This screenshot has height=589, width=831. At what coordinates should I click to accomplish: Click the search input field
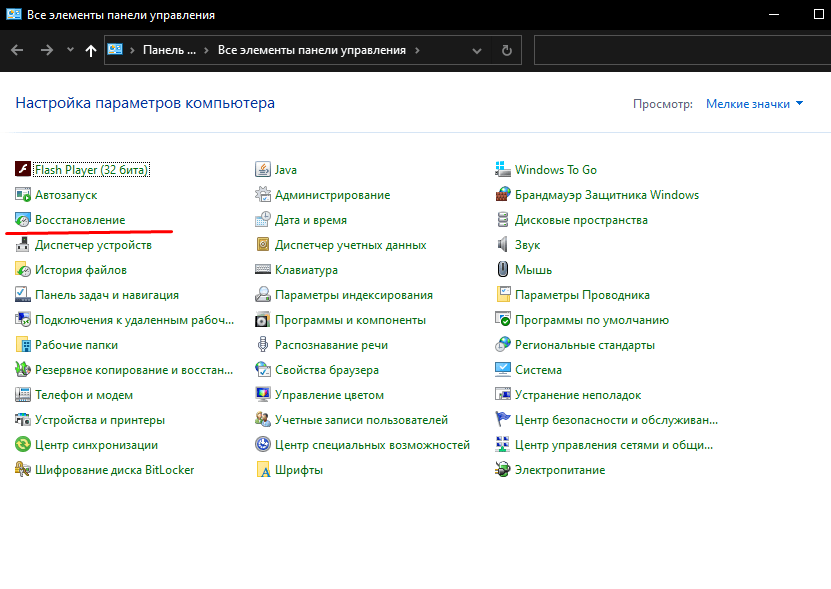(x=680, y=50)
